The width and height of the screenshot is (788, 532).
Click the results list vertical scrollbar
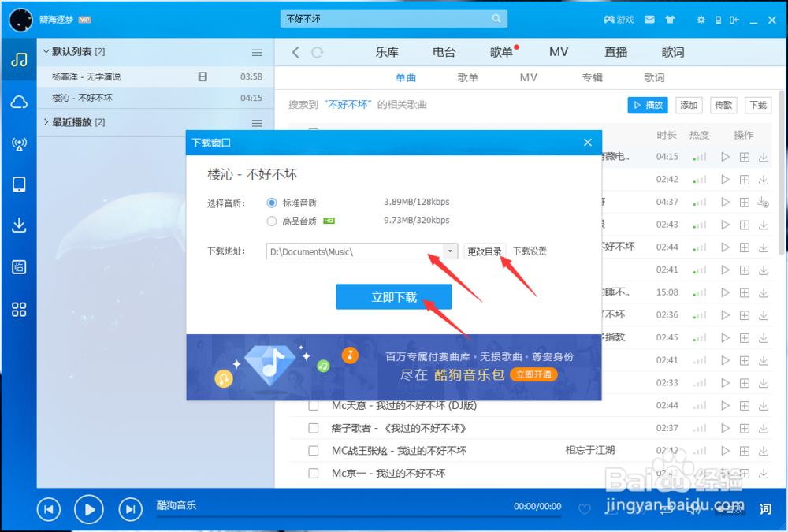pyautogui.click(x=782, y=173)
